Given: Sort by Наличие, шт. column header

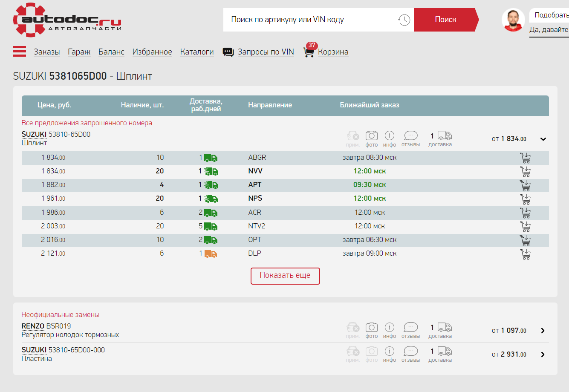Looking at the screenshot, I should [142, 105].
